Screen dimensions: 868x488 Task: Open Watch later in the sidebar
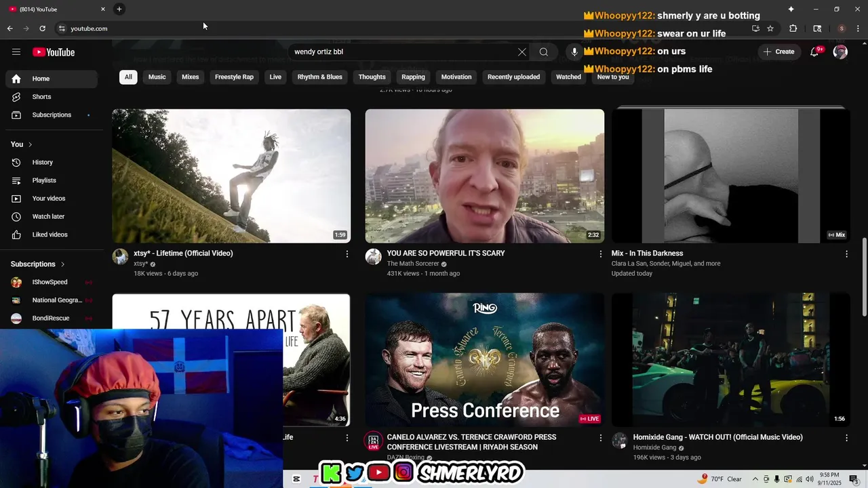click(52, 217)
